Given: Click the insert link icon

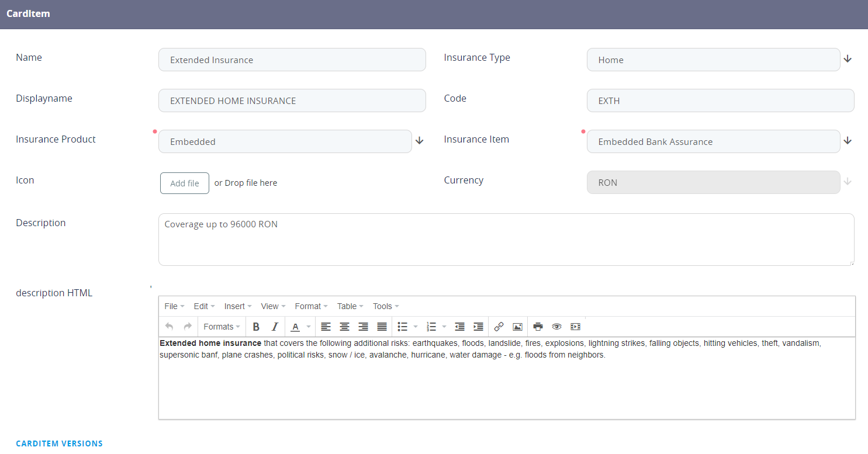Looking at the screenshot, I should point(499,327).
